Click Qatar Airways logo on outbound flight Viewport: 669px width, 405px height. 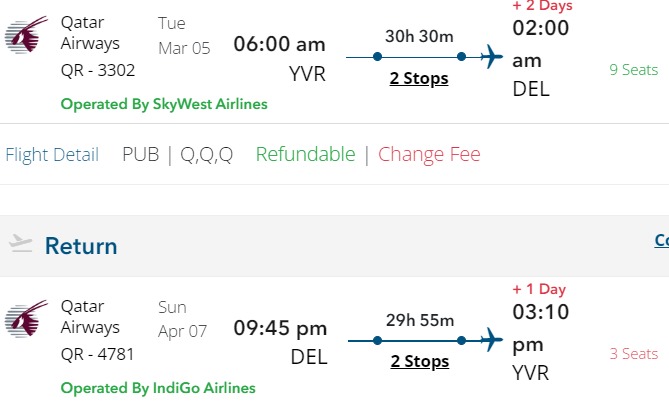point(25,37)
